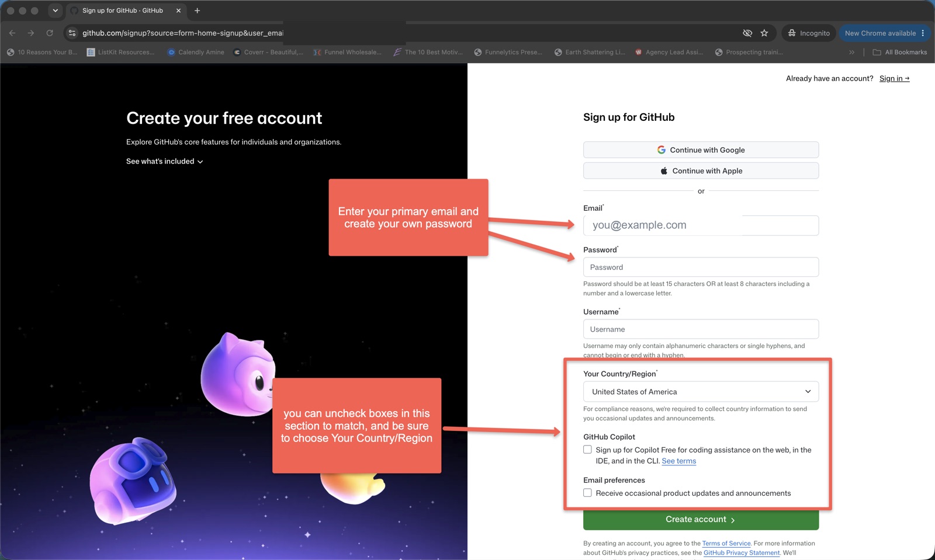Open the 10 Reasons Your B... bookmark

click(42, 52)
